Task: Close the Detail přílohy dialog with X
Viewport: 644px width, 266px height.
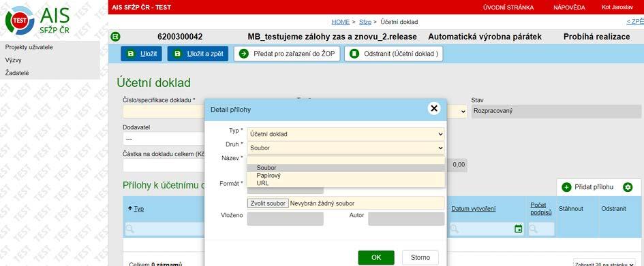Action: click(x=433, y=108)
